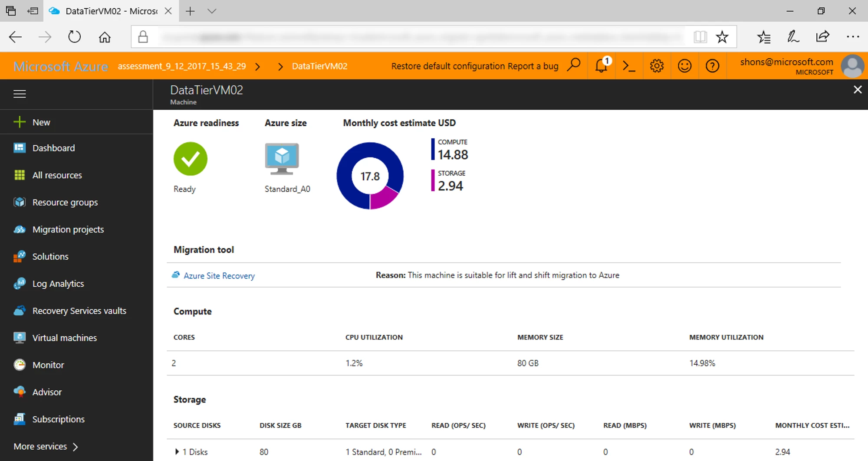Open the Advisor service

47,392
